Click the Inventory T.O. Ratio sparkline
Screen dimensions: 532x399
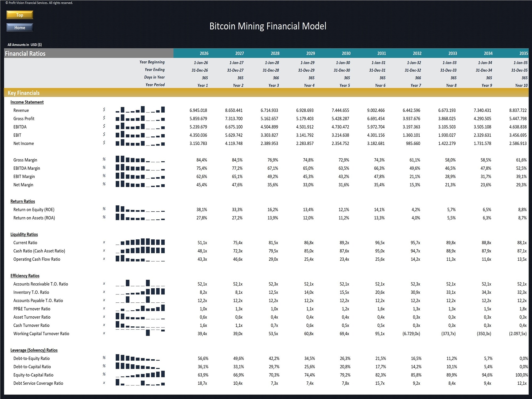[x=140, y=292]
